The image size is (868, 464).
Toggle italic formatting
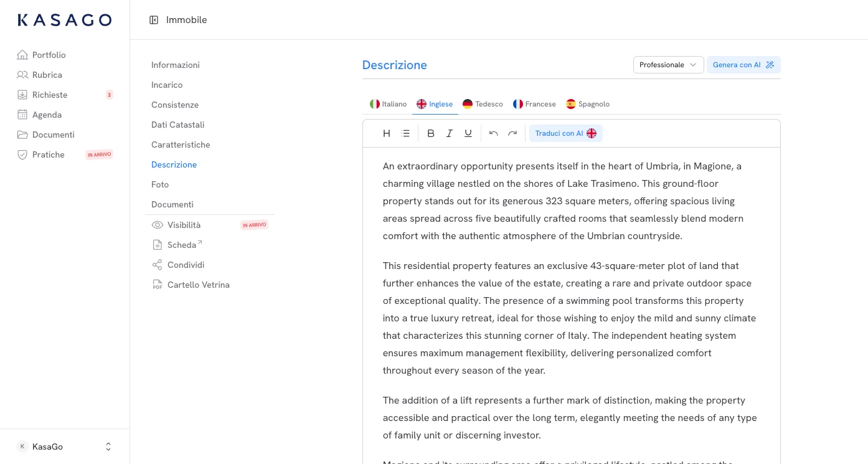(450, 133)
